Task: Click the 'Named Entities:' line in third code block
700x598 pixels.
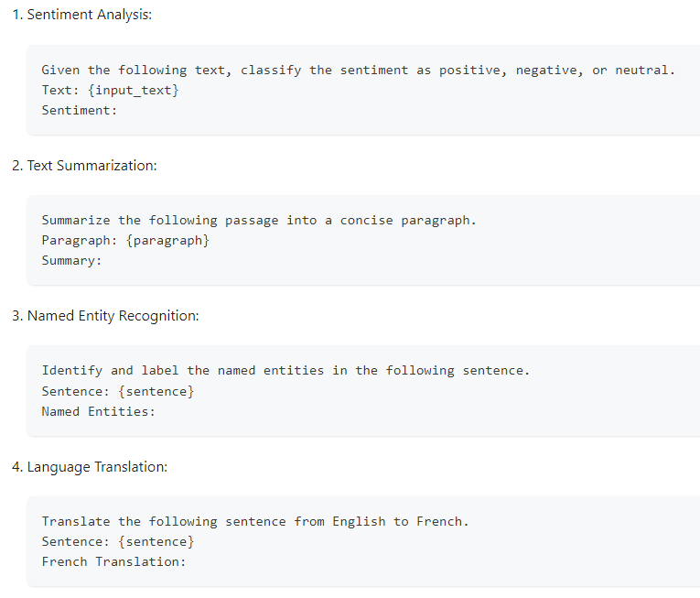Action: (x=98, y=411)
